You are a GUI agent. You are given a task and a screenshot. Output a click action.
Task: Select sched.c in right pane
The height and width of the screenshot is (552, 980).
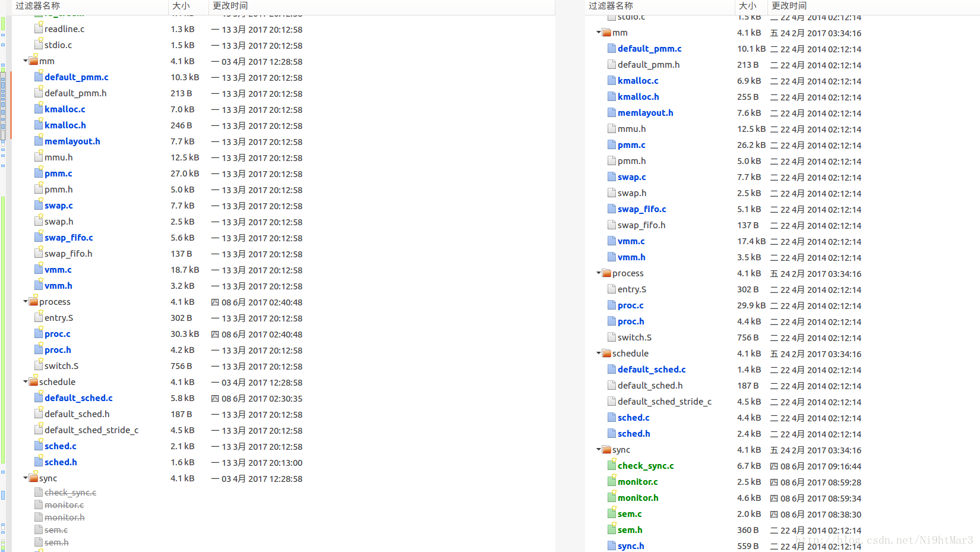tap(634, 417)
